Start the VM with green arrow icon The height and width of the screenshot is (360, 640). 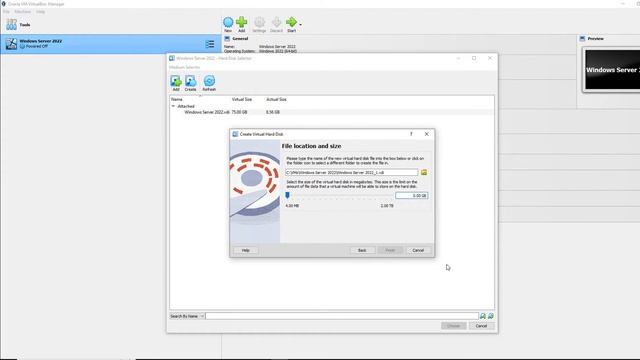291,22
